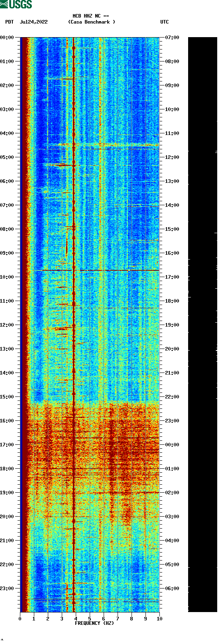Click the Casa Benchmark station name
This screenshot has height=644, width=220.
[x=92, y=22]
